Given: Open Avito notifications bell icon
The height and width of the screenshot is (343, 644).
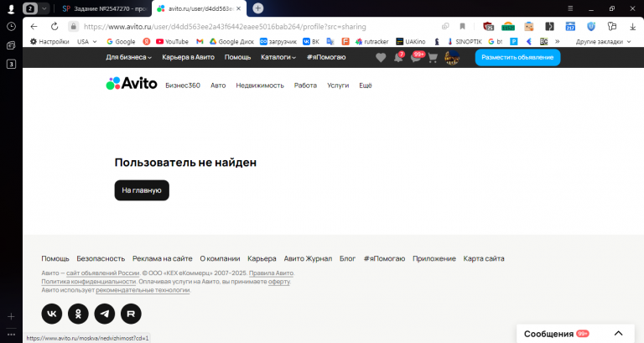Looking at the screenshot, I should 398,58.
